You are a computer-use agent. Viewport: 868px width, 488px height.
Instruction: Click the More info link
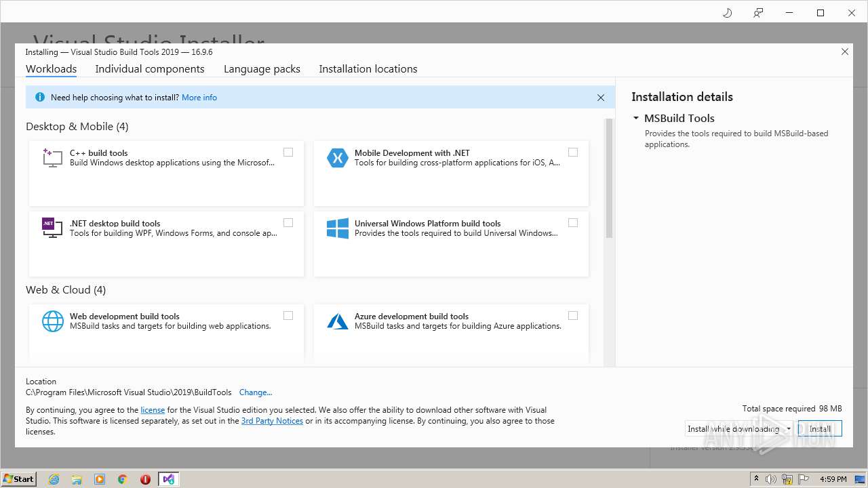pyautogui.click(x=199, y=98)
